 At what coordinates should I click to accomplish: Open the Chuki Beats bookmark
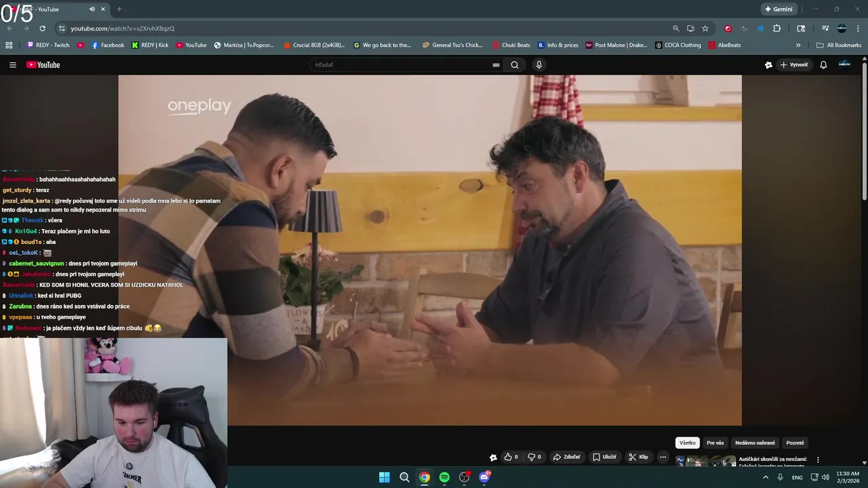[x=511, y=45]
